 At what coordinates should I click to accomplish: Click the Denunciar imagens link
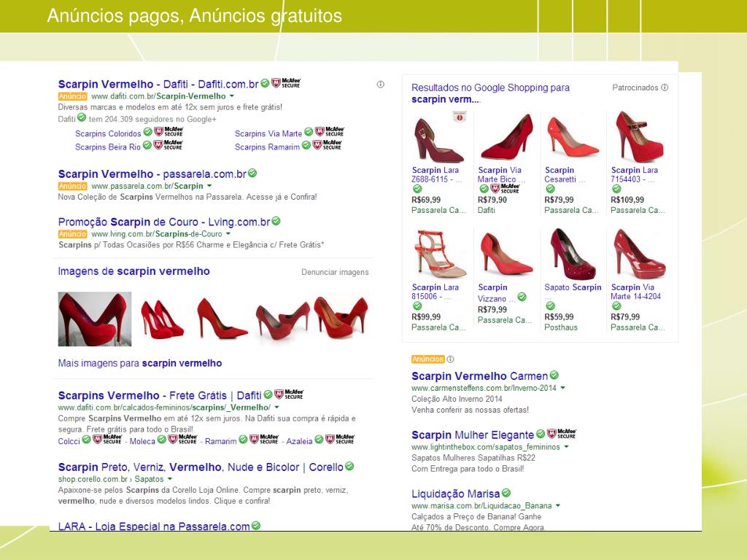point(335,272)
